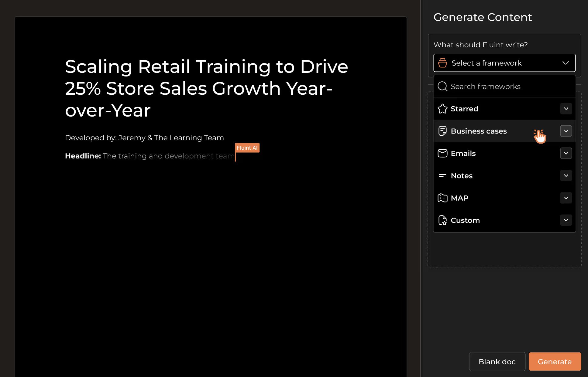Expand the MAP chevron button
This screenshot has width=588, height=377.
click(566, 198)
